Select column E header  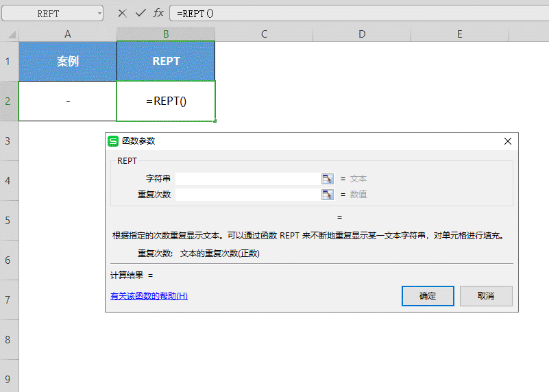coord(459,34)
